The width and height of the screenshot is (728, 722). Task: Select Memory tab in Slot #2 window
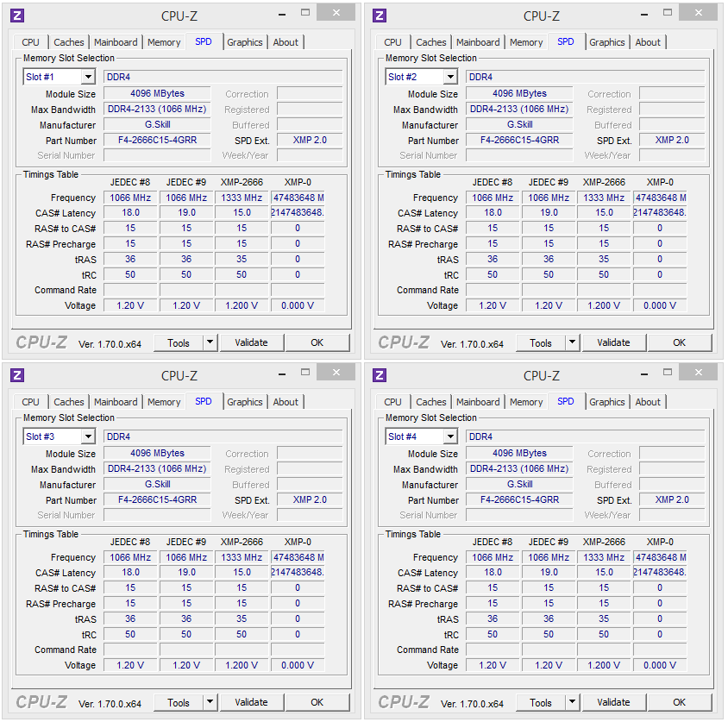[526, 42]
